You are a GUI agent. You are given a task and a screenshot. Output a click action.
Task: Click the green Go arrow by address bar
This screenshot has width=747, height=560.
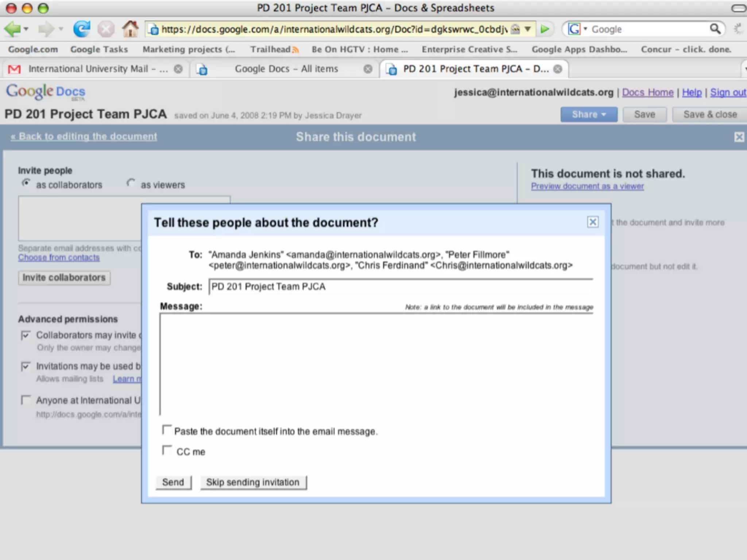point(545,29)
